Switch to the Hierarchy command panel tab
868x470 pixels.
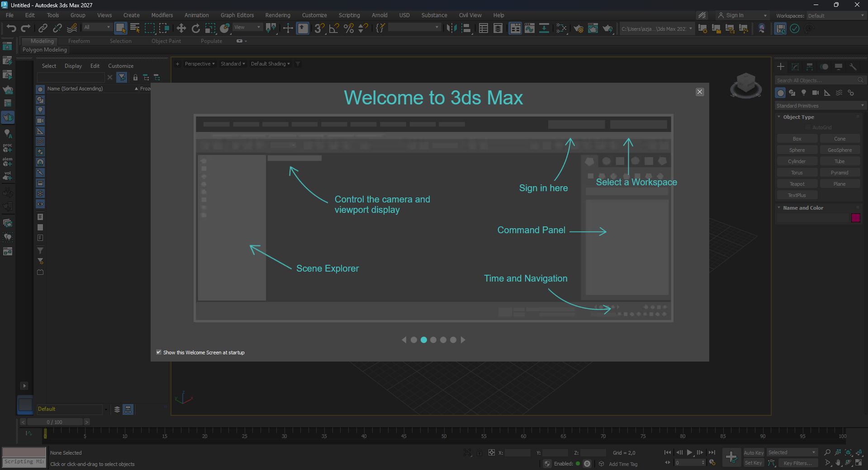[810, 67]
